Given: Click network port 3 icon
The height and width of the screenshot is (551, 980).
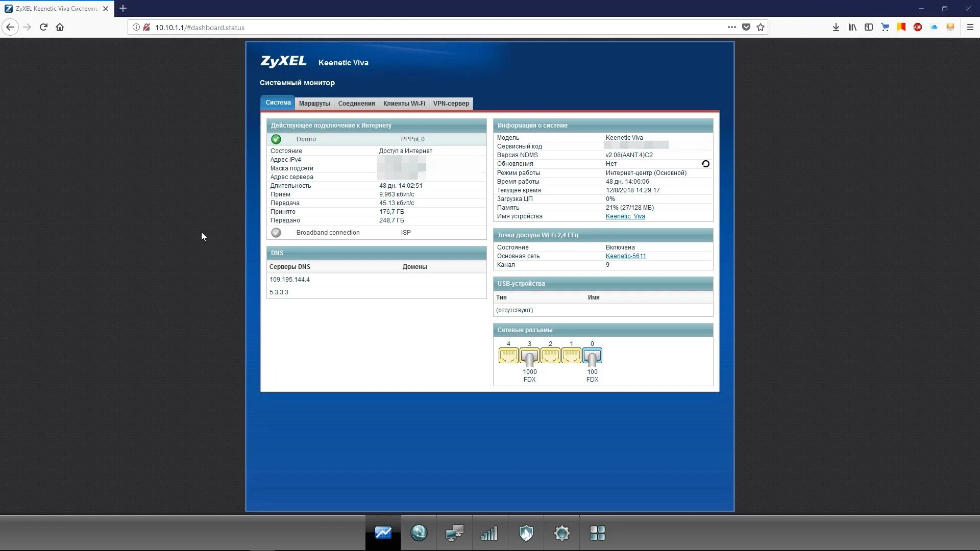Looking at the screenshot, I should pyautogui.click(x=529, y=356).
